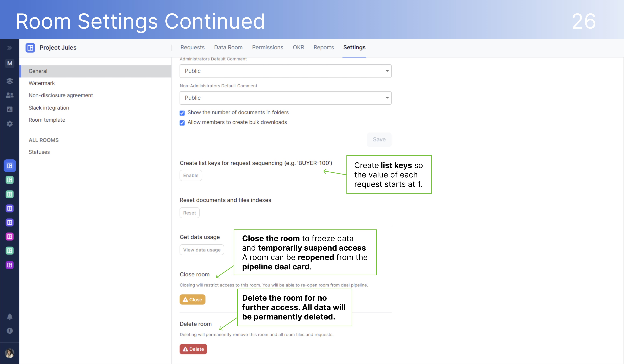The image size is (624, 364).
Task: Enable list keys for request sequencing
Action: click(x=190, y=175)
